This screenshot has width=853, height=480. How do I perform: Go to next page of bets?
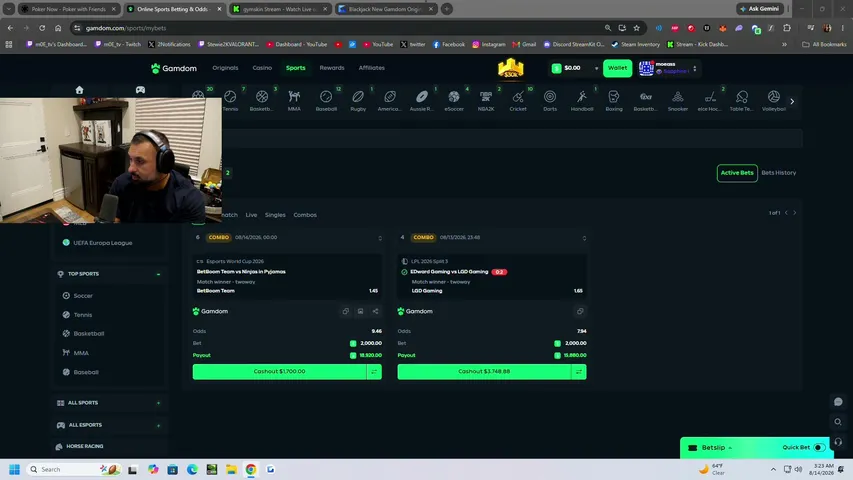794,213
